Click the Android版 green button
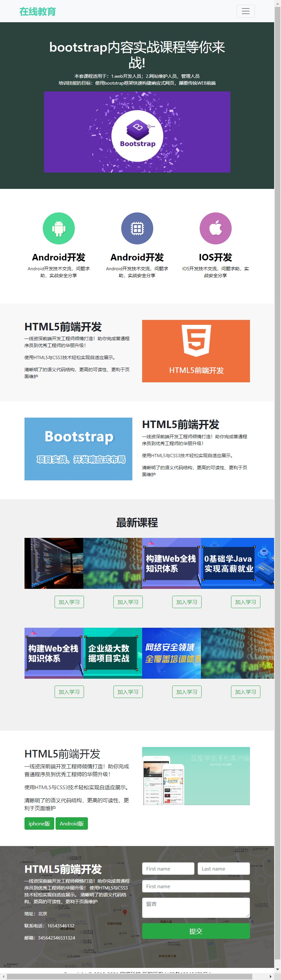Image resolution: width=281 pixels, height=980 pixels. pyautogui.click(x=72, y=823)
